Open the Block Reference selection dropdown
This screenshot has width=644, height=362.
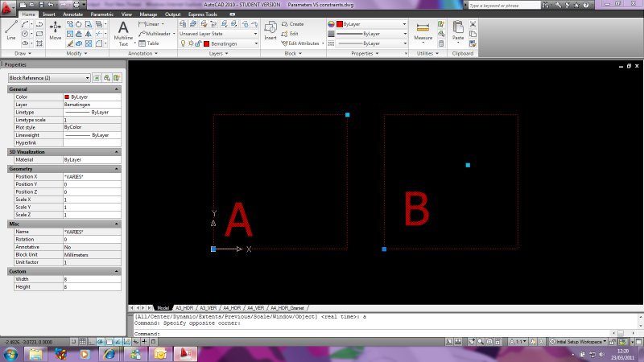[x=48, y=78]
